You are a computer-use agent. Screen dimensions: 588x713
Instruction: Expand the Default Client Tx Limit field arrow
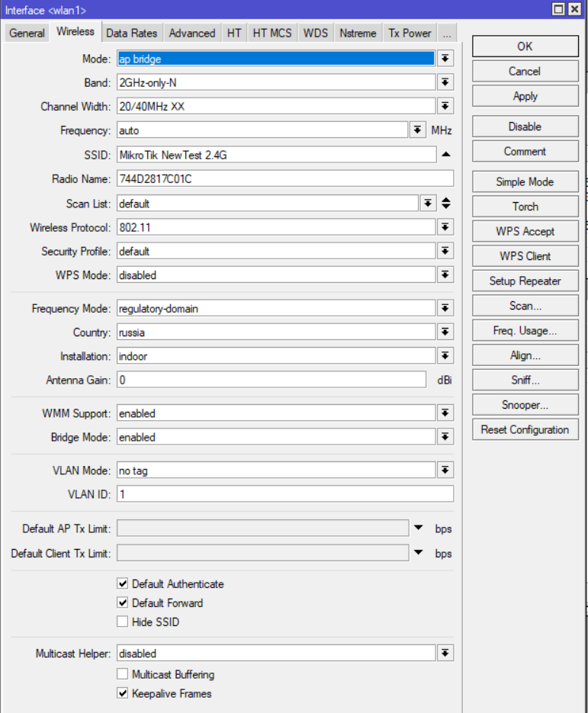(x=419, y=553)
